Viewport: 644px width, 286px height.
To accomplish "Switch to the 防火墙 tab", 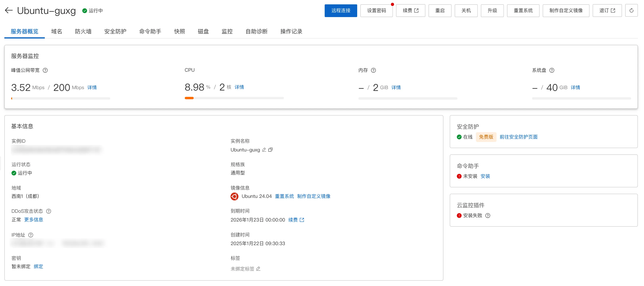I will coord(83,32).
